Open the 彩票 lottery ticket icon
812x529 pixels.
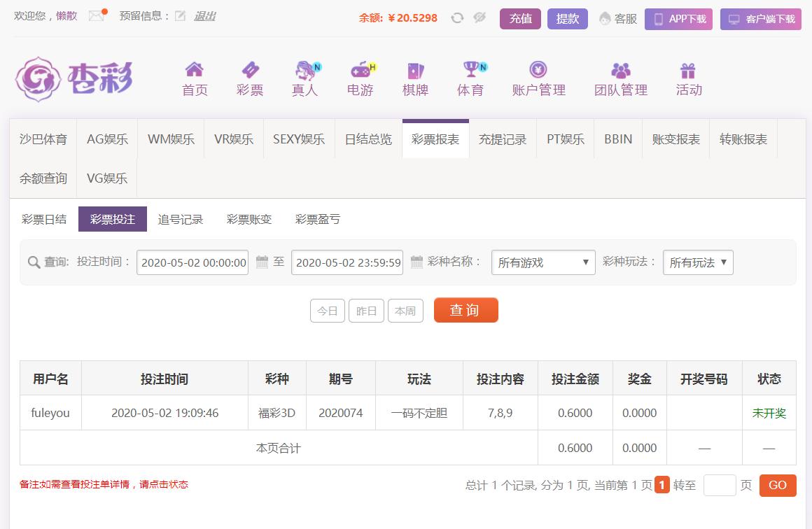click(x=250, y=70)
